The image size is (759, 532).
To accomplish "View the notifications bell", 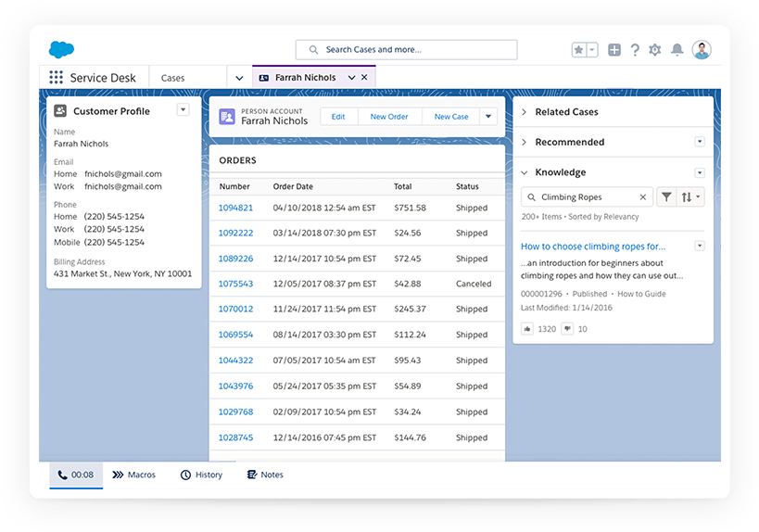I will [677, 50].
